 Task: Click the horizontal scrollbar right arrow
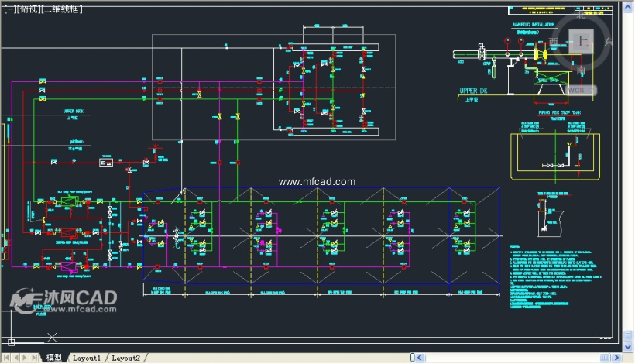[617, 358]
